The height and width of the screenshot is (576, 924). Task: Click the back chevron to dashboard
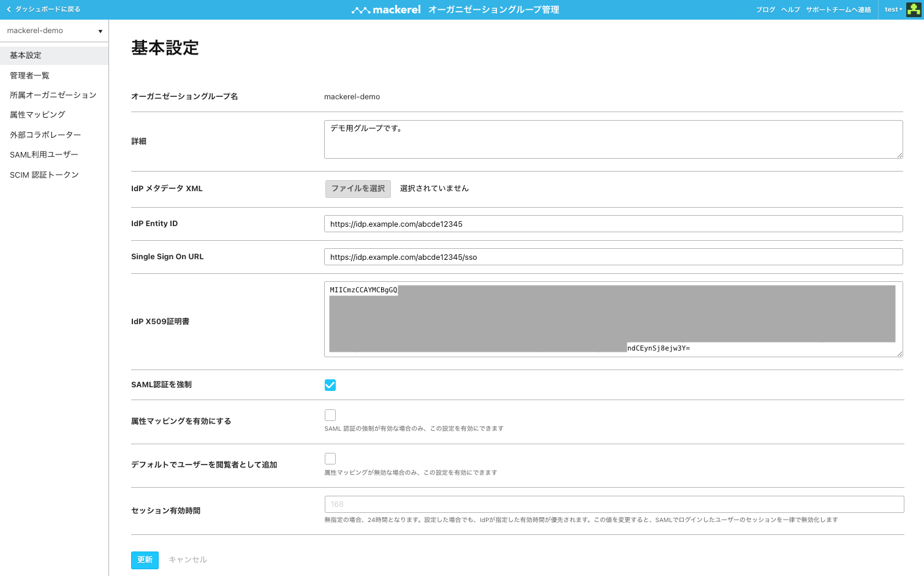click(9, 9)
